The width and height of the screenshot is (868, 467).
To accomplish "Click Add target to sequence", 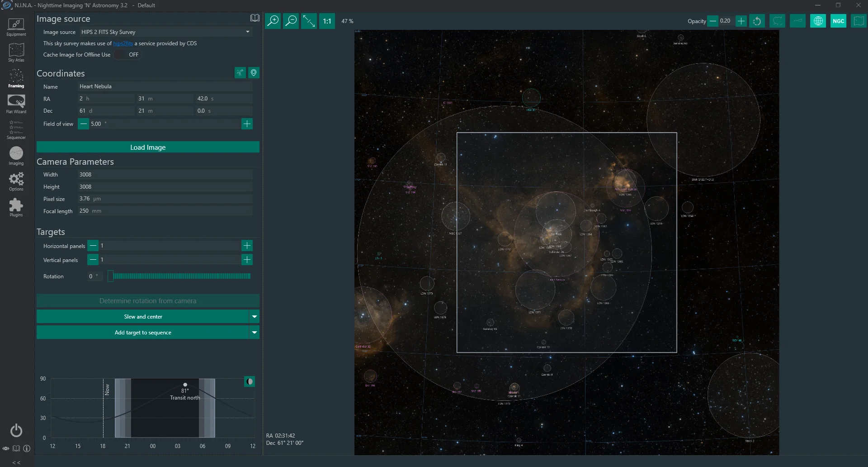I will pyautogui.click(x=143, y=333).
